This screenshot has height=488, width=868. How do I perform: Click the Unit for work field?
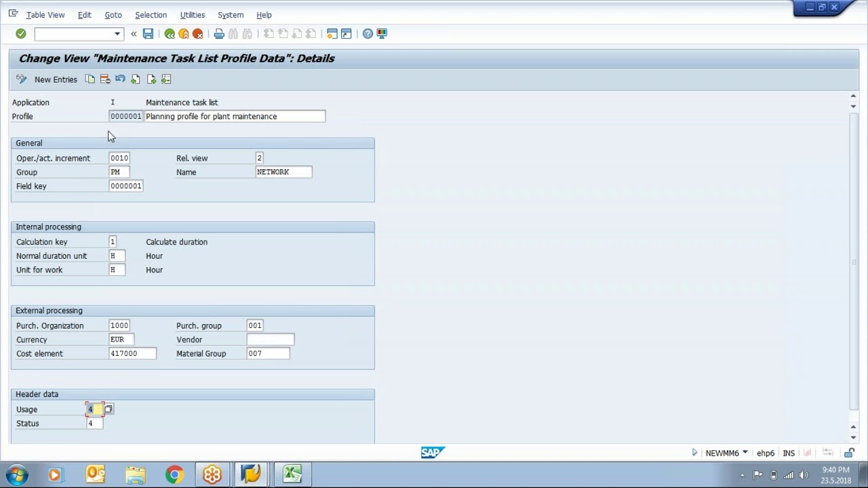click(117, 270)
